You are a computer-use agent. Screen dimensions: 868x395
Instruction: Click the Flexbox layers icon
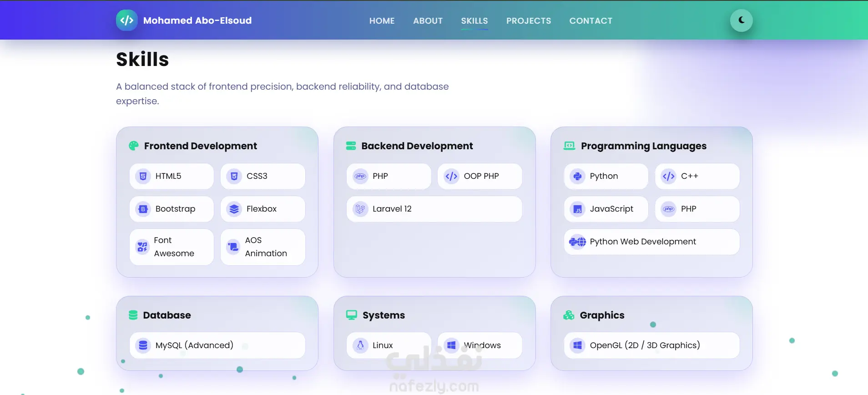coord(234,209)
